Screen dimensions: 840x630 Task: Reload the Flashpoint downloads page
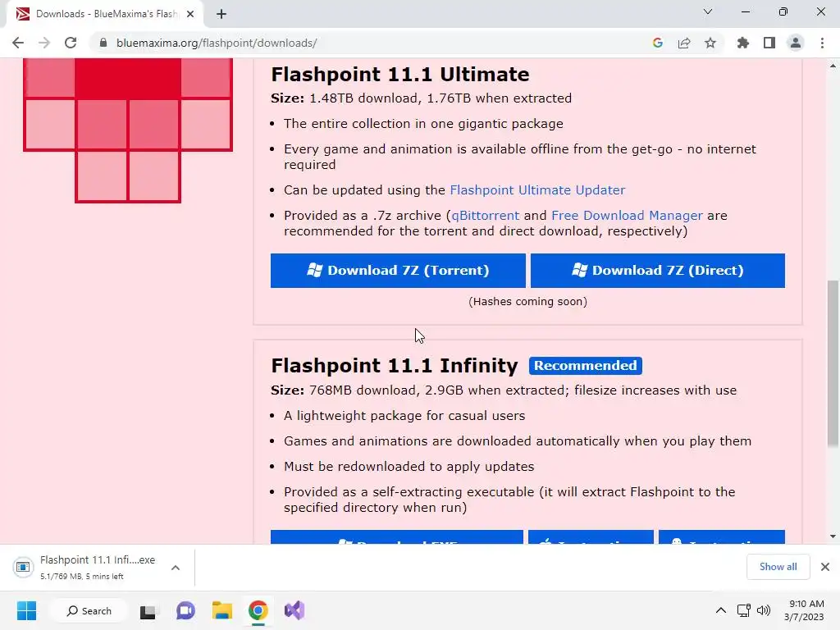pos(71,43)
